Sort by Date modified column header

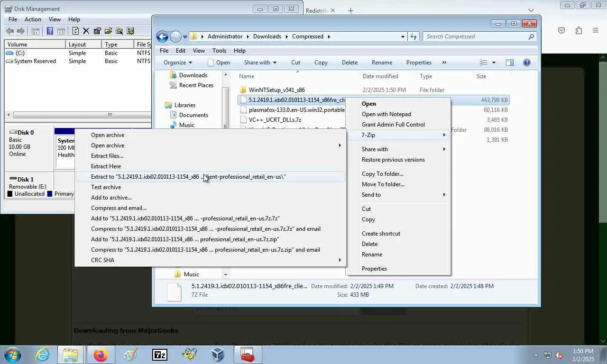[x=380, y=76]
